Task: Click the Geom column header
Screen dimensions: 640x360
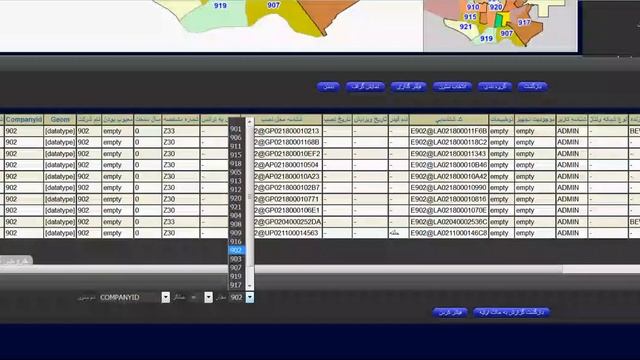Action: coord(60,120)
